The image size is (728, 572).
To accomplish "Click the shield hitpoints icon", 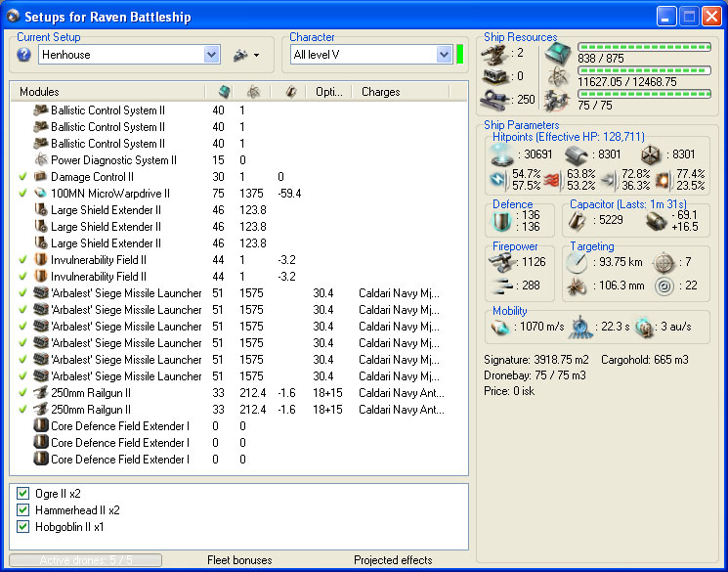I will click(x=501, y=154).
